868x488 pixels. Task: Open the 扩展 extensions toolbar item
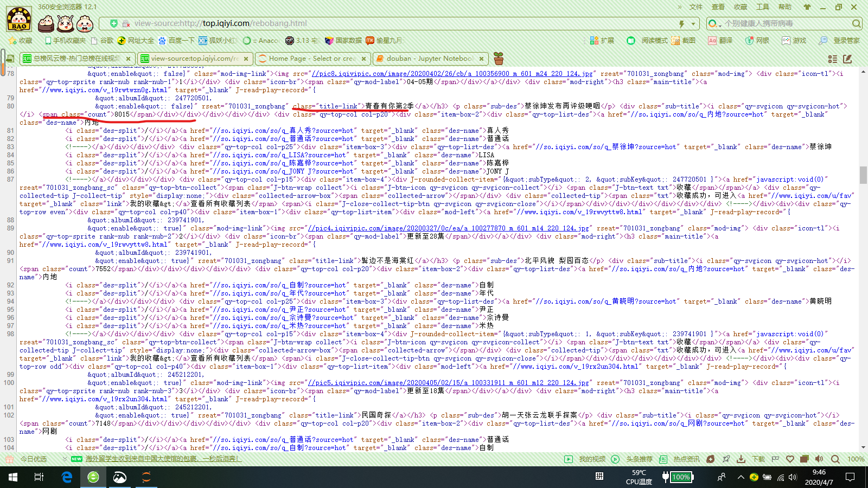coord(602,41)
